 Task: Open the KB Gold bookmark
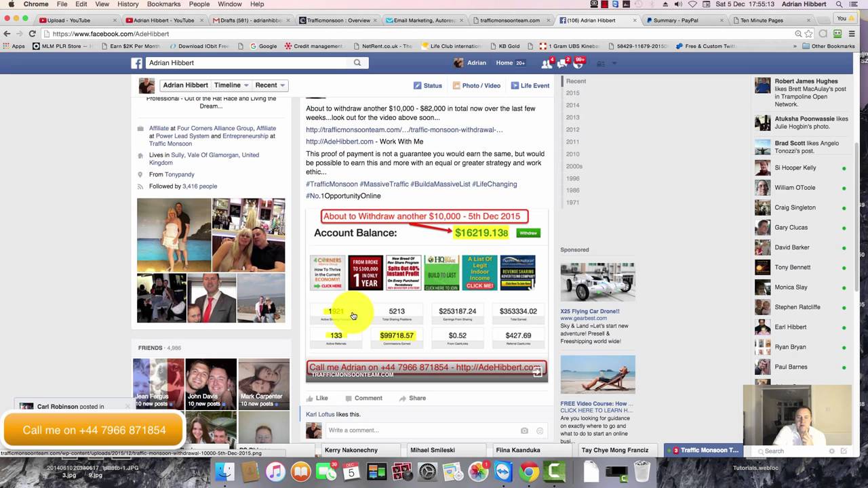pos(505,46)
